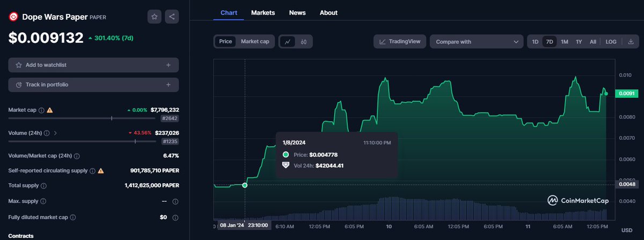Click the #2642 market cap rank badge

point(170,118)
